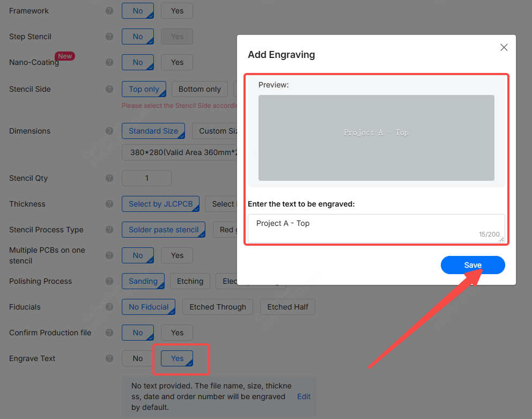Set Confirm Production file to Yes
The image size is (532, 419).
coord(177,333)
